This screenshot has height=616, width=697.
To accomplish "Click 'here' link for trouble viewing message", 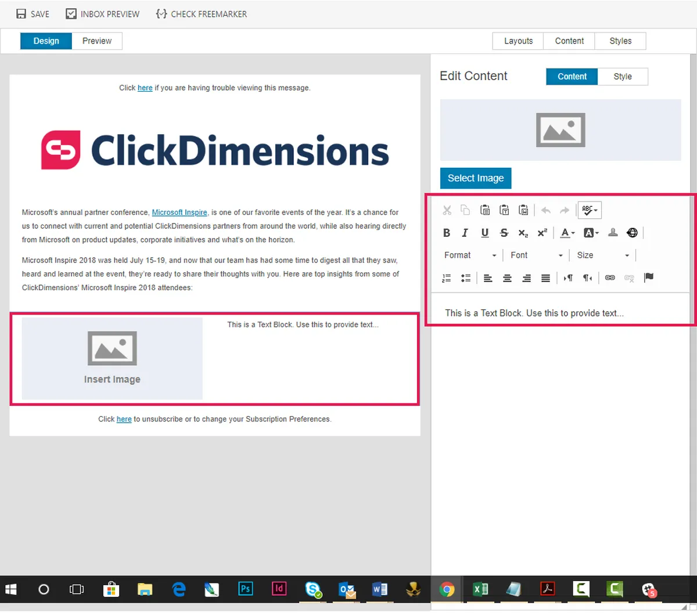I will [x=145, y=88].
